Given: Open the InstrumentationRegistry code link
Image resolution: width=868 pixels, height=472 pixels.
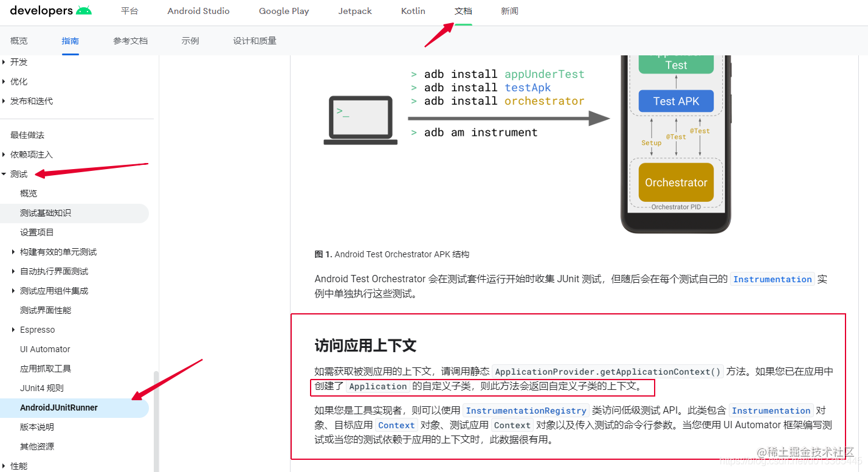Looking at the screenshot, I should tap(526, 411).
